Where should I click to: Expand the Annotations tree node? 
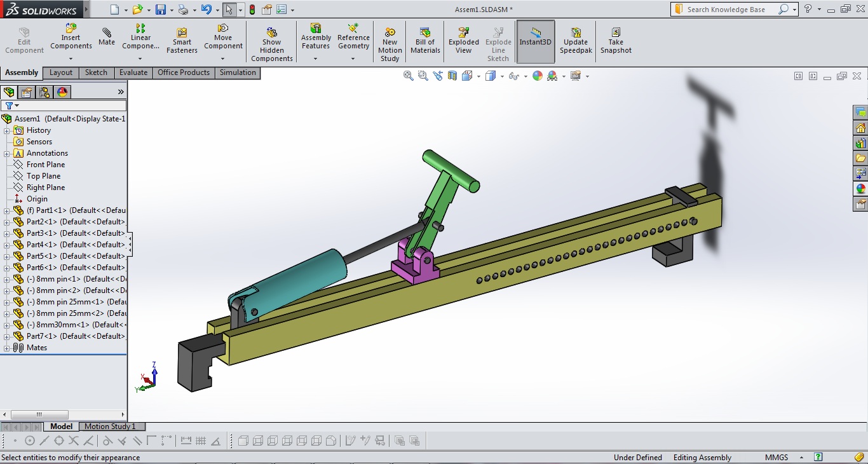coord(7,153)
